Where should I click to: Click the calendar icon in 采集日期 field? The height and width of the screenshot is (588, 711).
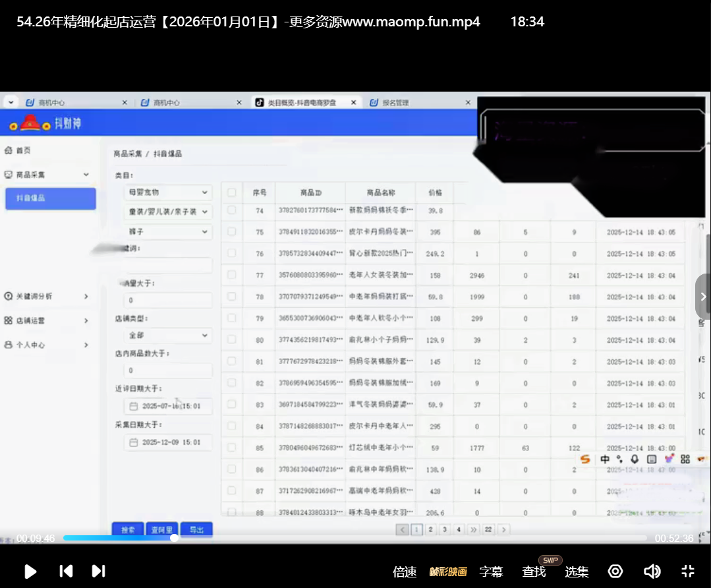point(133,442)
